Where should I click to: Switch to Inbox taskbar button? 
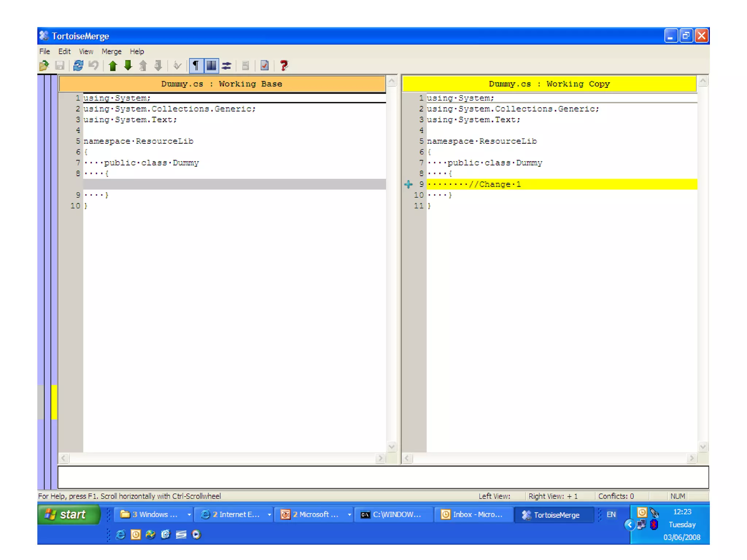click(473, 514)
